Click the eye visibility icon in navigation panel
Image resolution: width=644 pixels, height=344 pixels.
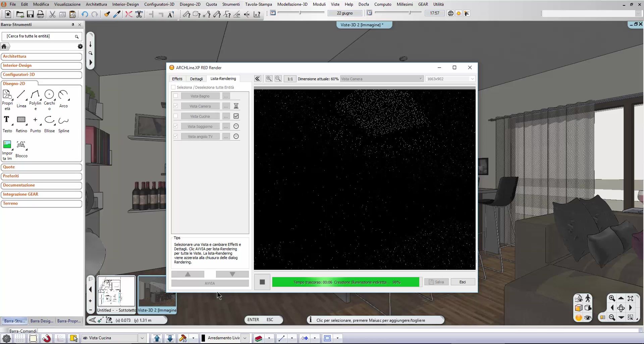coord(588,318)
